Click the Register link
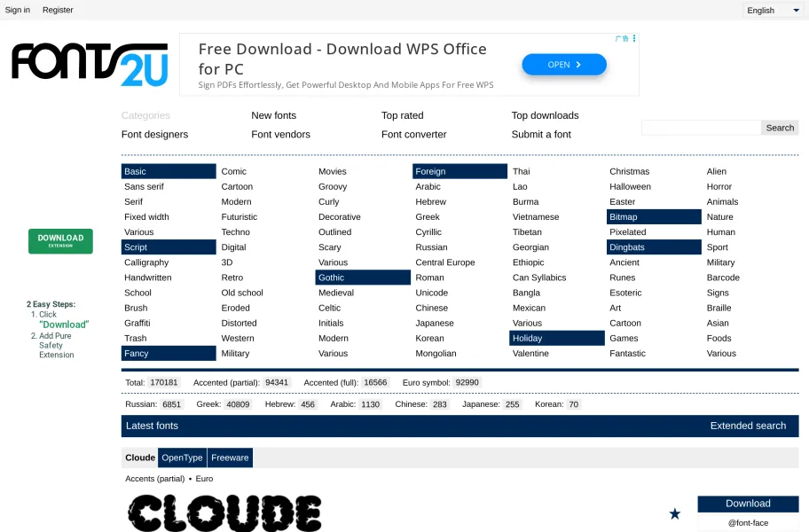The width and height of the screenshot is (809, 532). click(58, 10)
